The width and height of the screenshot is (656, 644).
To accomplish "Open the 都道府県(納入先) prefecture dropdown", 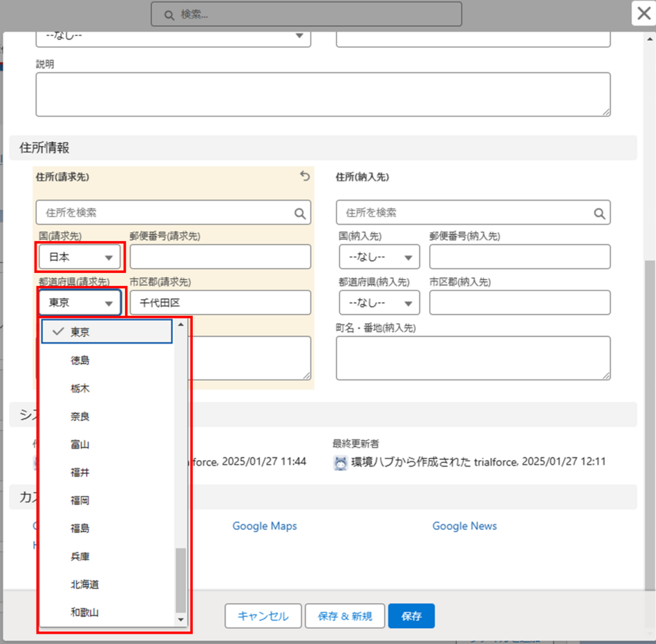I will click(379, 302).
